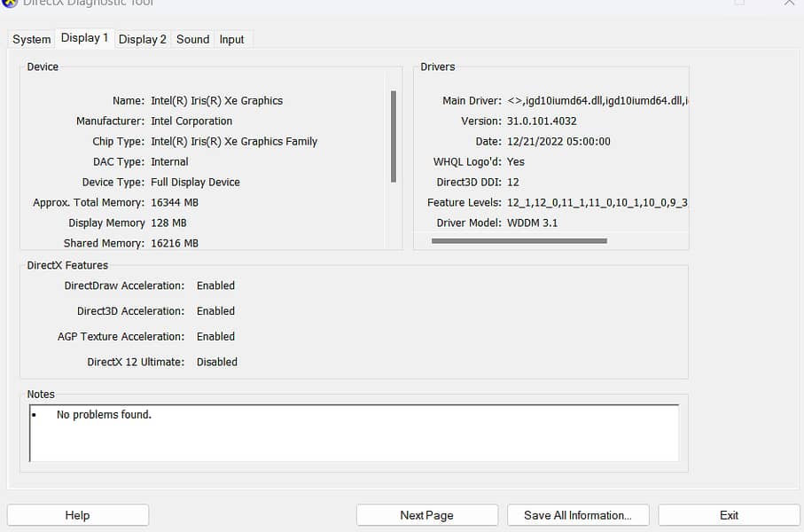Go to the Sound tab
The width and height of the screenshot is (804, 532).
click(192, 39)
